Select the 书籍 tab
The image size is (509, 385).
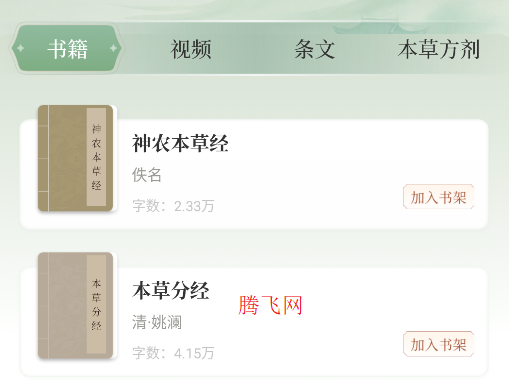tap(67, 49)
